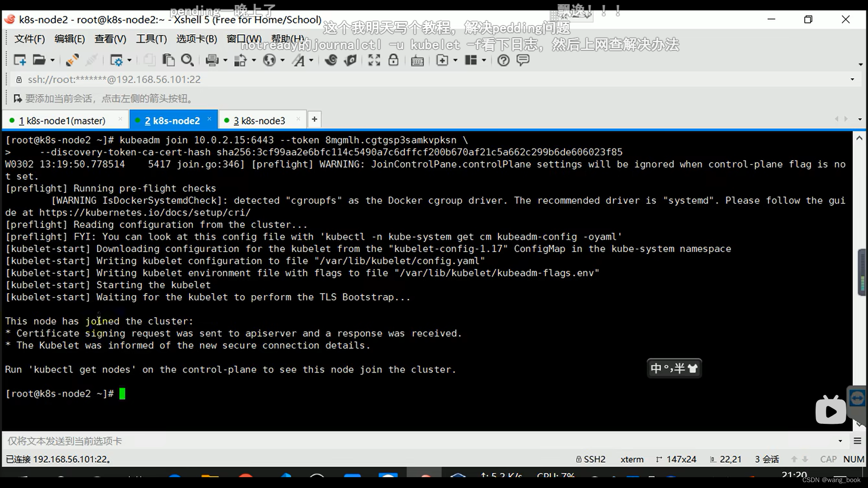Image resolution: width=868 pixels, height=488 pixels.
Task: Add a new tab with plus button
Action: point(314,119)
